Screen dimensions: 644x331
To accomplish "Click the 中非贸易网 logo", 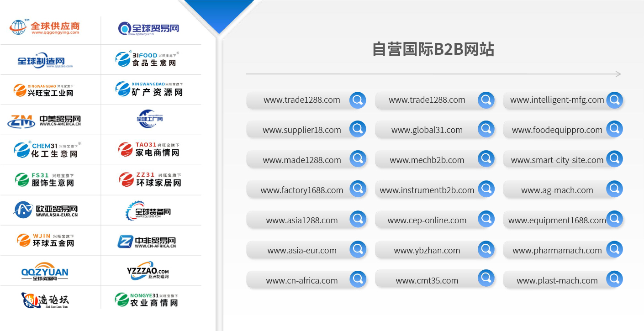I will tap(147, 242).
